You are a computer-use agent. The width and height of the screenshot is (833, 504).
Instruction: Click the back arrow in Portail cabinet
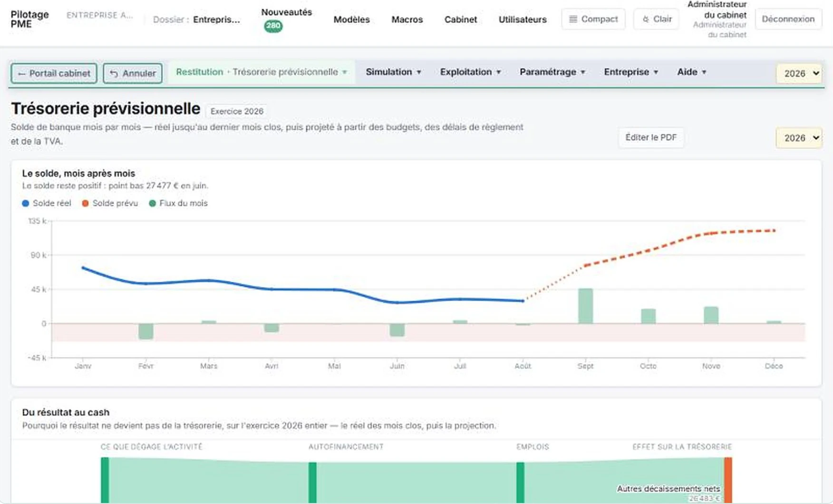pos(21,74)
